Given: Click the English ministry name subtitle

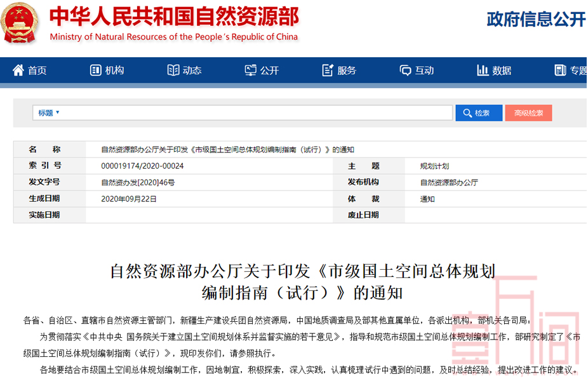Looking at the screenshot, I should pyautogui.click(x=173, y=37).
